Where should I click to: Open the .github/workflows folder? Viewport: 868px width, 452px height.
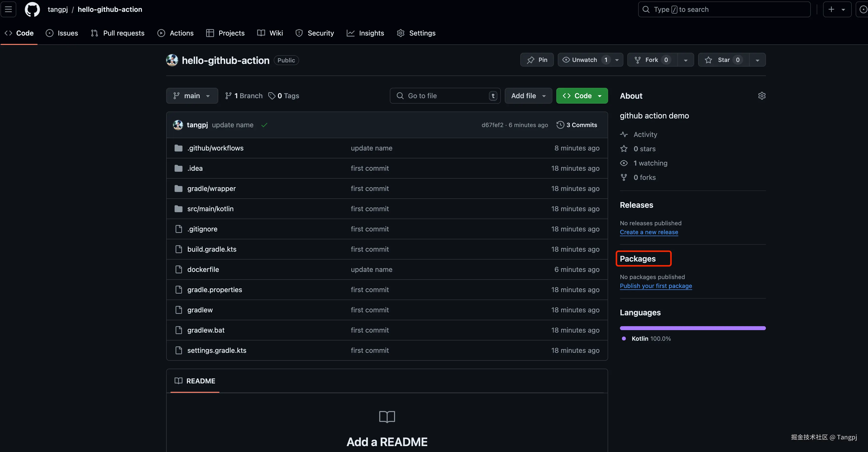pyautogui.click(x=215, y=148)
